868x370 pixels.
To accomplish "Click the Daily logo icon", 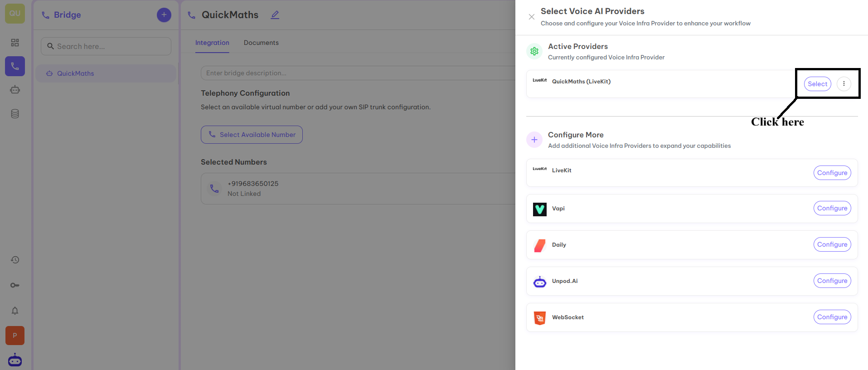I will click(x=540, y=245).
